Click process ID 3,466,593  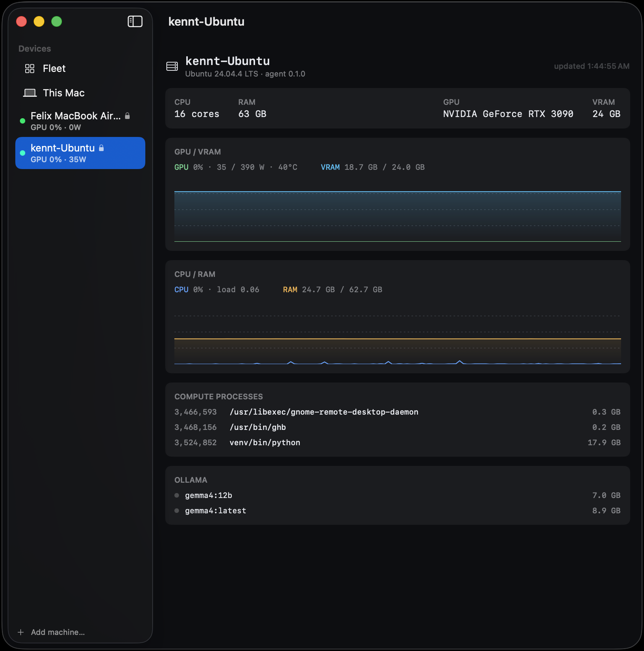[x=195, y=412]
